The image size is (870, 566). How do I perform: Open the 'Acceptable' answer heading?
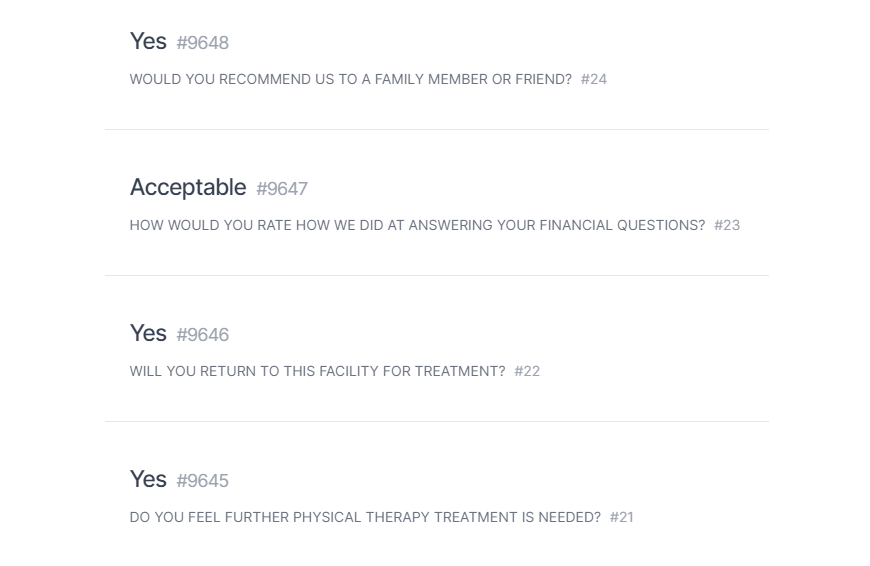point(188,187)
